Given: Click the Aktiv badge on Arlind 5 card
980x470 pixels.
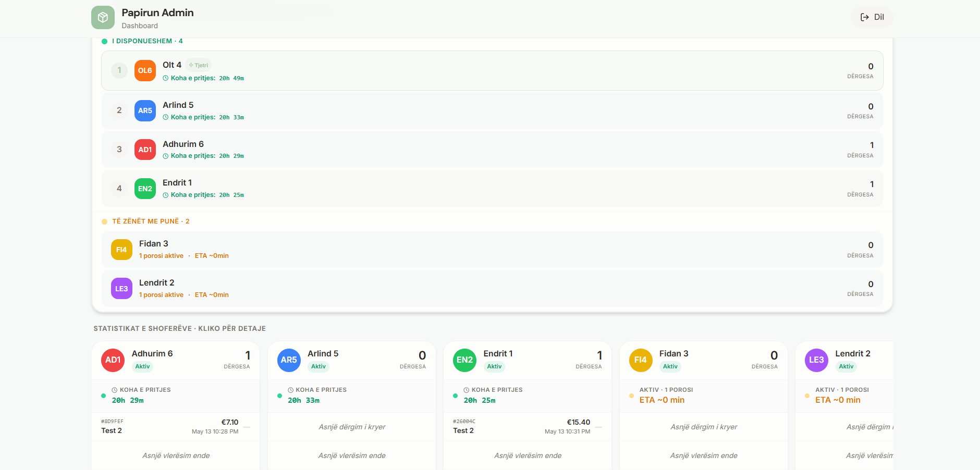Looking at the screenshot, I should (318, 366).
